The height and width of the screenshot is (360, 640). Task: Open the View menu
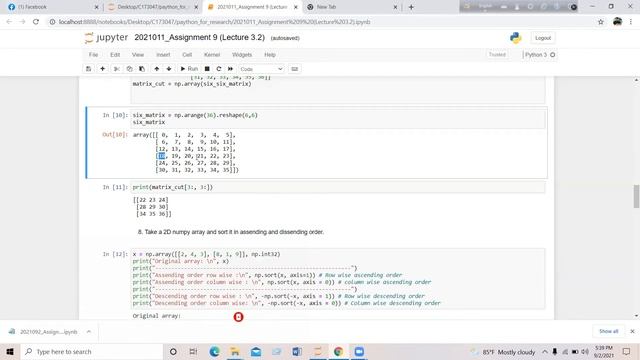(138, 55)
